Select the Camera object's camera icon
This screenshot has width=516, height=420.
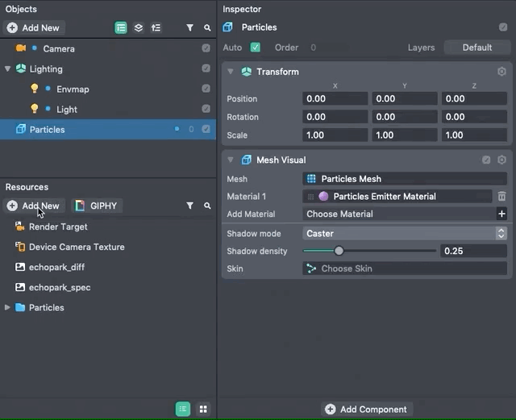(x=21, y=48)
